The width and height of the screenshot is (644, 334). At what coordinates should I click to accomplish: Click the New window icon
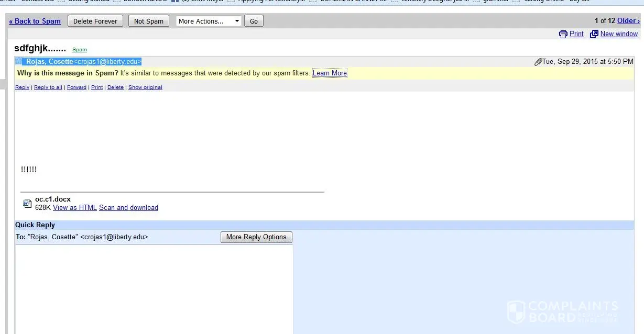click(594, 34)
